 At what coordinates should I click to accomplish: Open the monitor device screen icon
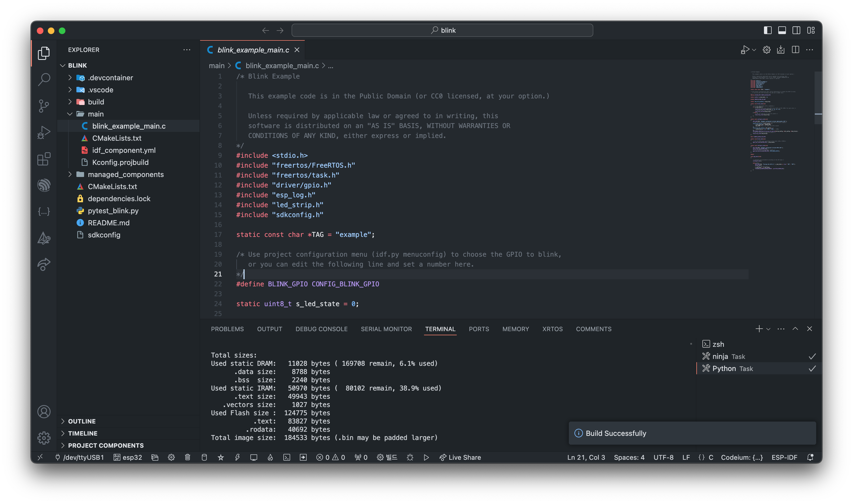point(254,458)
